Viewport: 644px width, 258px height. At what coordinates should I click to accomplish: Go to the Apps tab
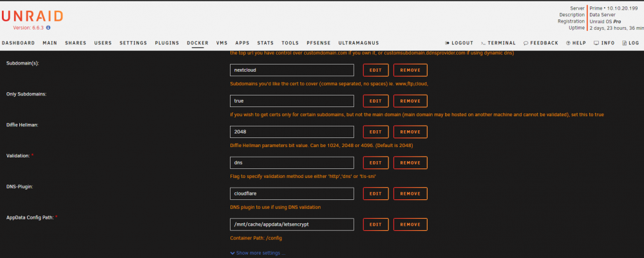pyautogui.click(x=242, y=43)
